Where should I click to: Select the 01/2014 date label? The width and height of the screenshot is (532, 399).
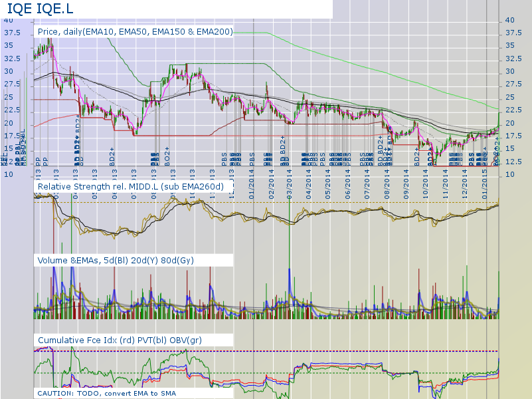pos(252,184)
